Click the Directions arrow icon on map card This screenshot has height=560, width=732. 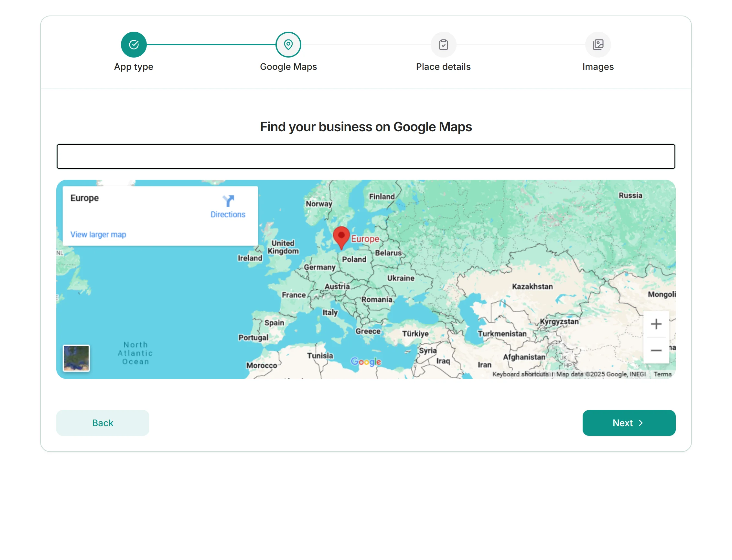228,201
